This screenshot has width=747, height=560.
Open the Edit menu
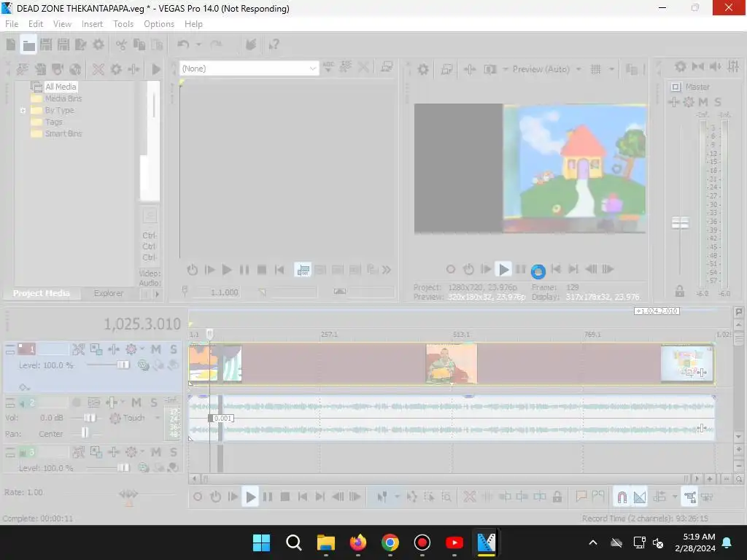[36, 24]
